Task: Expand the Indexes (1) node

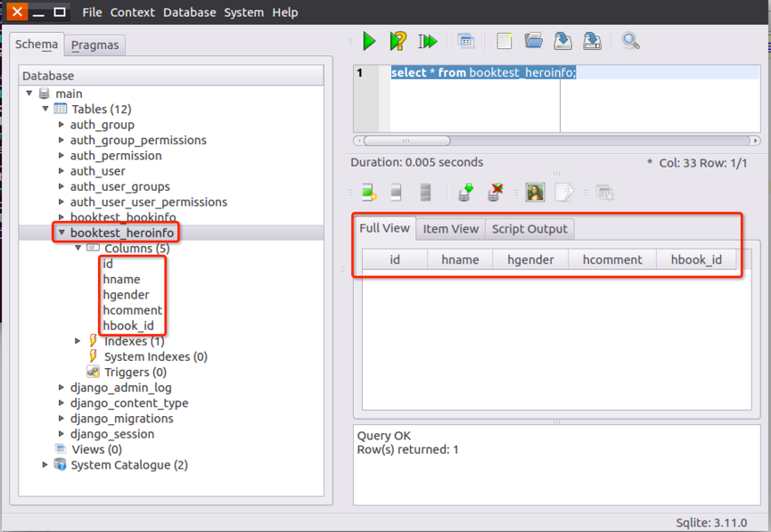Action: coord(78,341)
